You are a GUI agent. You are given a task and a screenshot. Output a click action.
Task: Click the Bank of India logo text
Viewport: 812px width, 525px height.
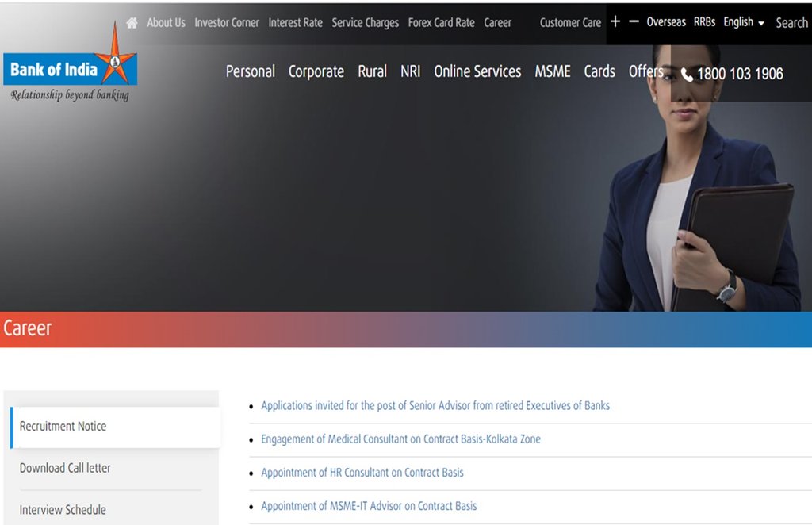tap(54, 69)
